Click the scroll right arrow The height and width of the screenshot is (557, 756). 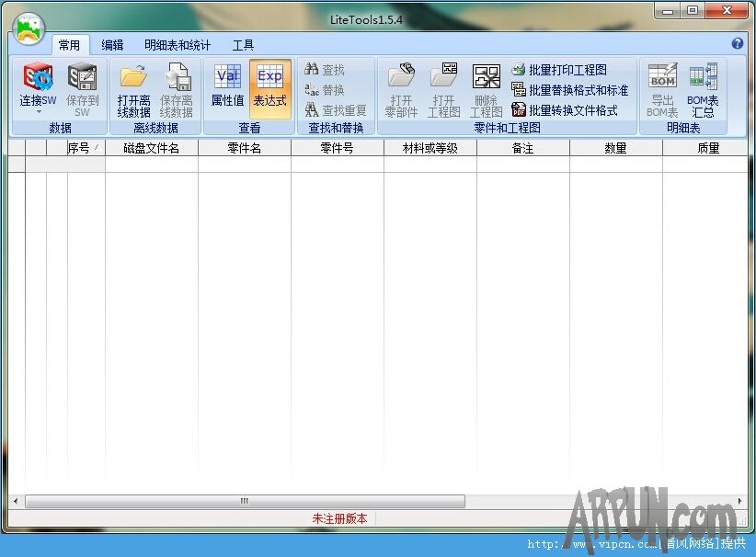pos(740,501)
